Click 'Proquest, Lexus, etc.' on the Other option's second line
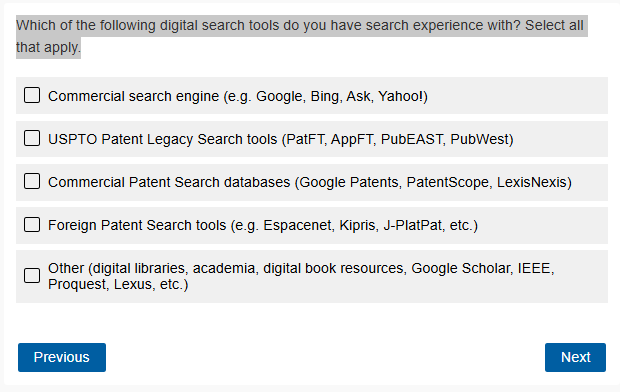620x392 pixels. point(118,284)
